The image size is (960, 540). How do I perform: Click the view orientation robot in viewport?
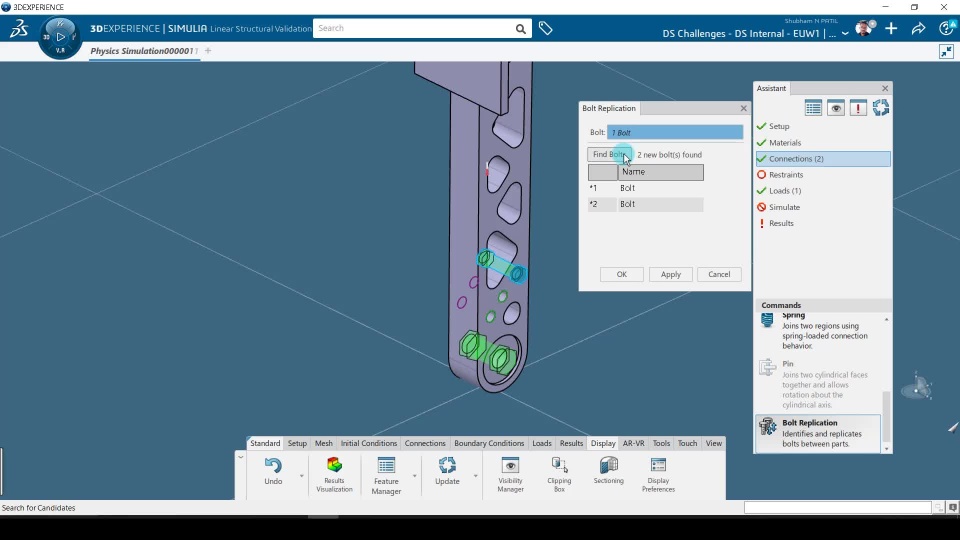tap(917, 388)
